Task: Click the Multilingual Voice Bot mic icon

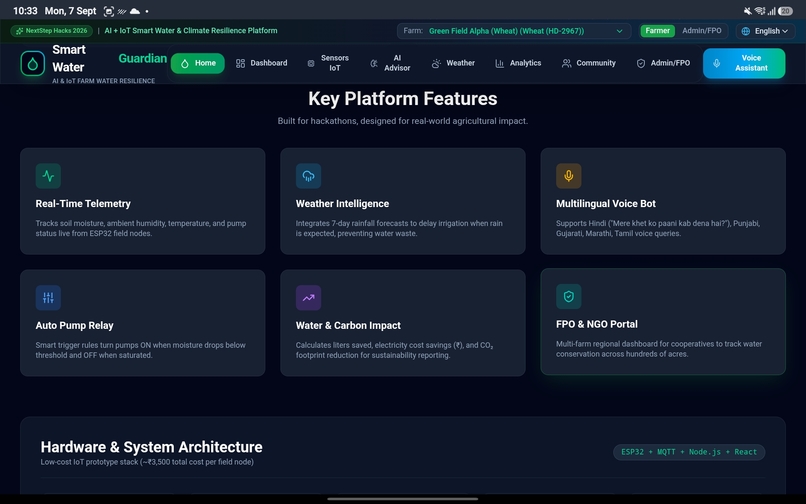Action: click(x=569, y=176)
